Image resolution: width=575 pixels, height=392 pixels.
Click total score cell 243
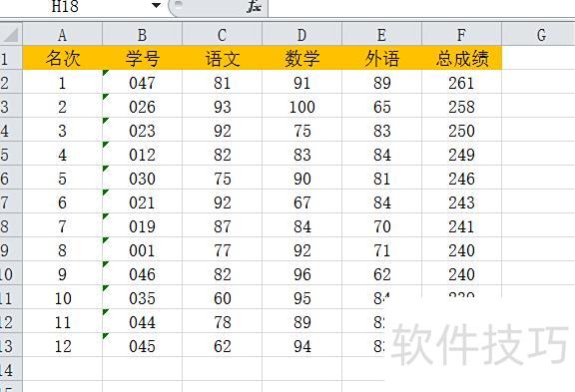pos(461,202)
